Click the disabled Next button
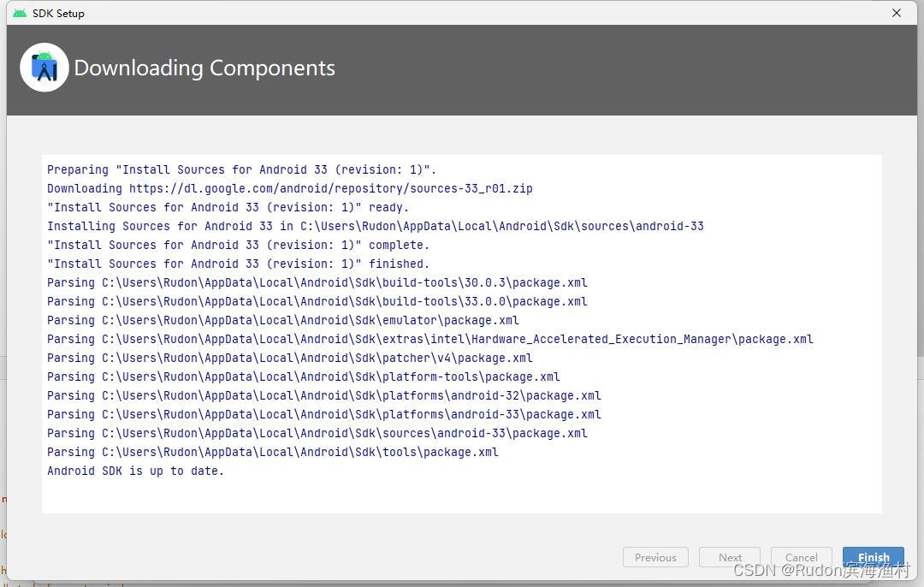 [729, 557]
